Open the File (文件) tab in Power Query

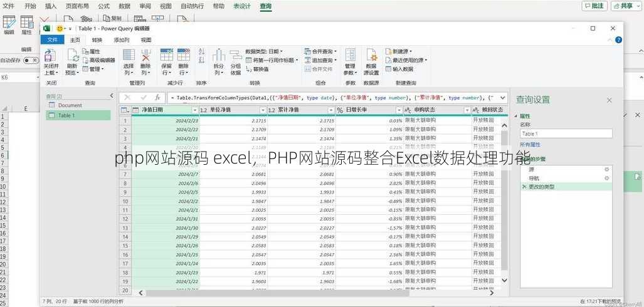click(52, 40)
